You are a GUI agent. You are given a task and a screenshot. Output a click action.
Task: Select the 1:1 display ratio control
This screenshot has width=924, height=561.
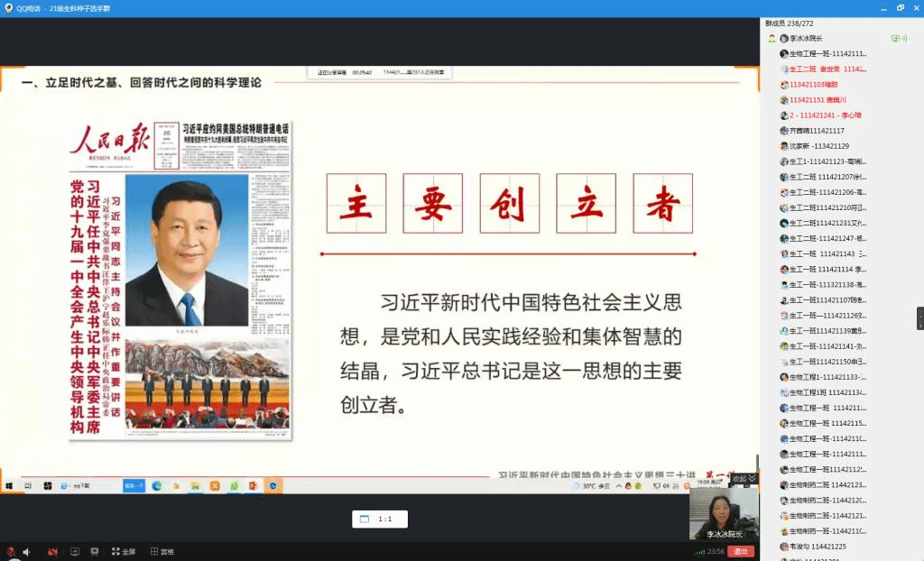pos(379,519)
